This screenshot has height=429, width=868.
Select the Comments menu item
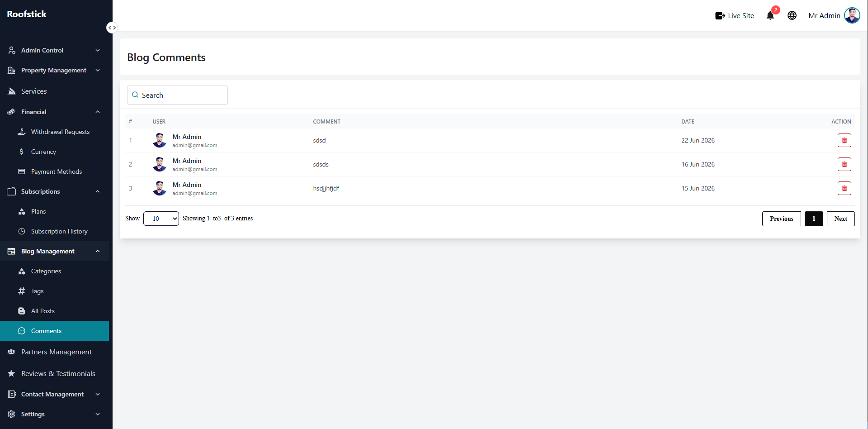click(x=54, y=331)
